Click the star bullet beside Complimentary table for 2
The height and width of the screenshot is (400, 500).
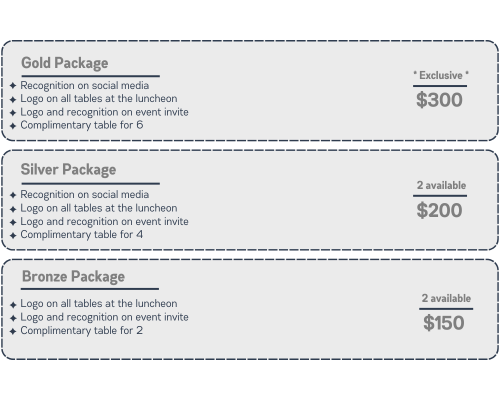click(13, 331)
